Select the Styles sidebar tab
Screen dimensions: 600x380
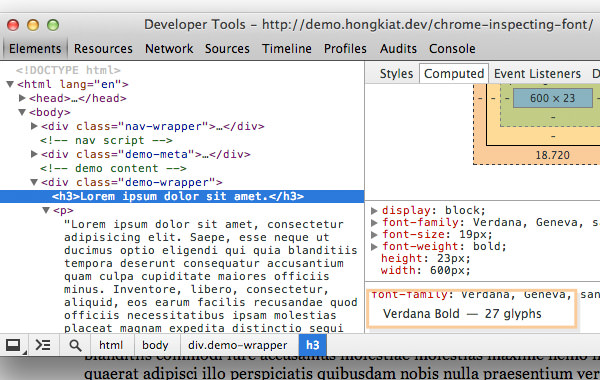pyautogui.click(x=396, y=73)
